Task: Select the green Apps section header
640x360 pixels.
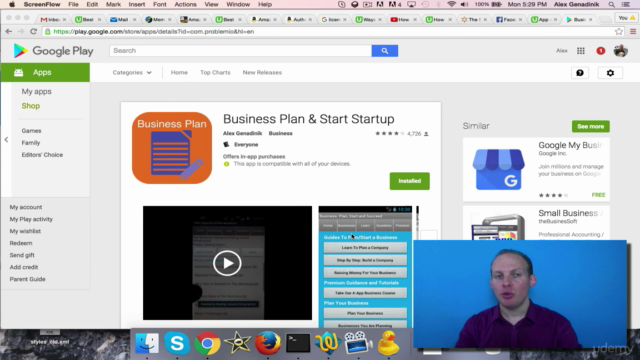Action: click(45, 72)
